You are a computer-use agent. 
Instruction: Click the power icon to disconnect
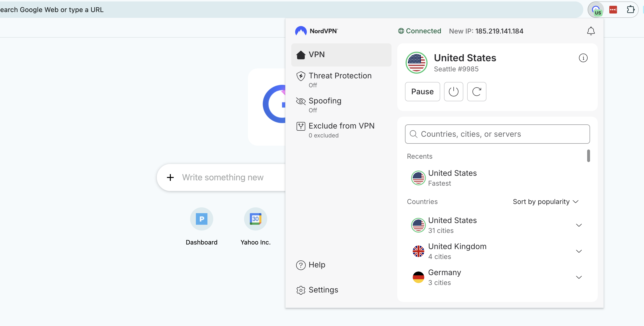point(453,92)
